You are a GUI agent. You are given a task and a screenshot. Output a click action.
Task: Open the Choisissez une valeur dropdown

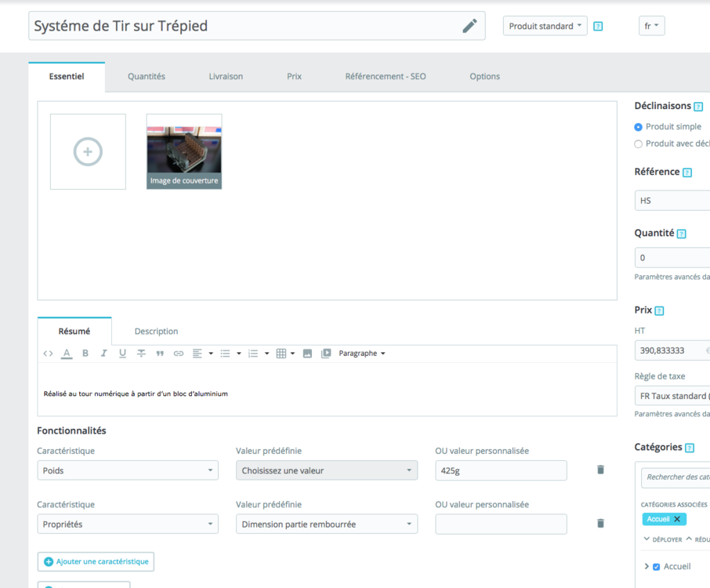[x=327, y=470]
